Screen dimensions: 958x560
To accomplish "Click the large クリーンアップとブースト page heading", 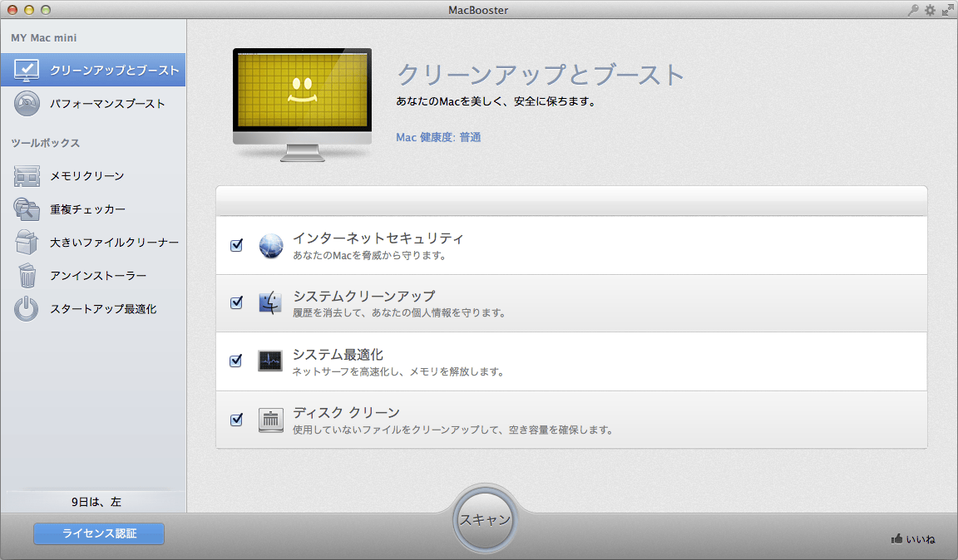I will tap(540, 75).
